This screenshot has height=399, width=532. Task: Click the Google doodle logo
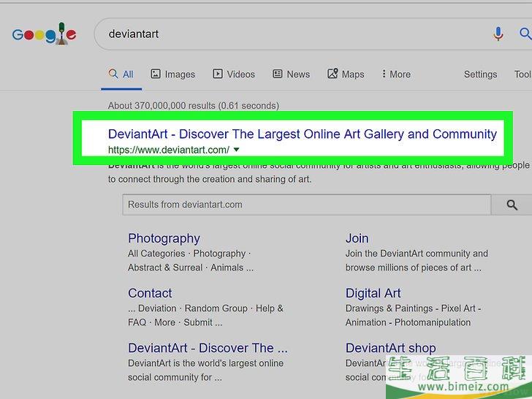44,34
